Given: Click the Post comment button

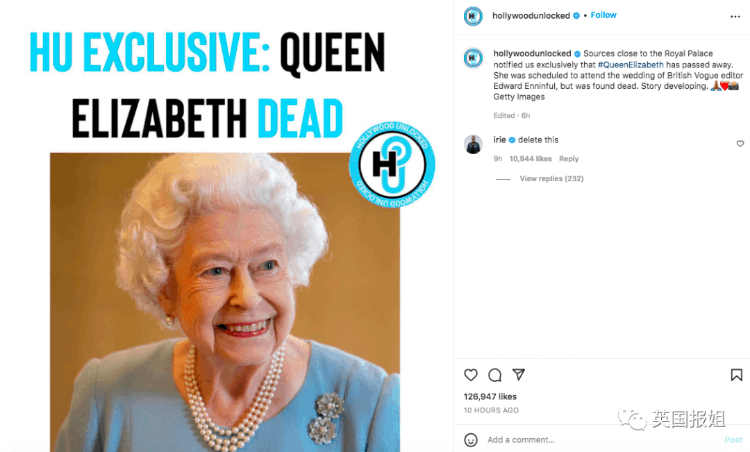Looking at the screenshot, I should [733, 440].
